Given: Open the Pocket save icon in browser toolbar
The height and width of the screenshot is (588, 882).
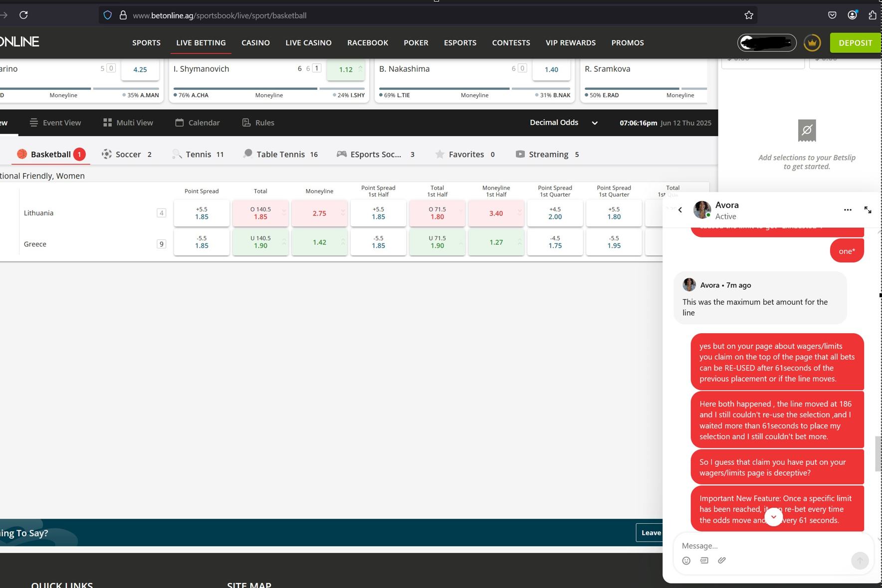Looking at the screenshot, I should point(832,15).
